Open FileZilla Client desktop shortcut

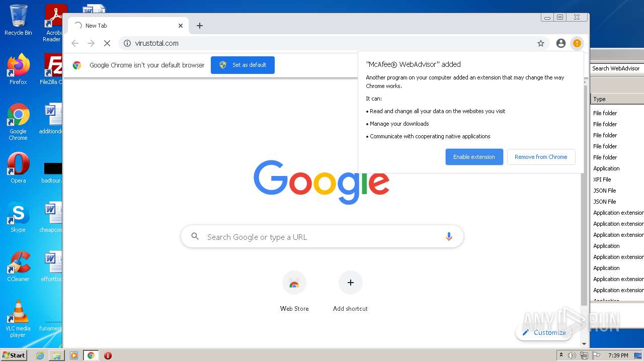click(x=51, y=69)
